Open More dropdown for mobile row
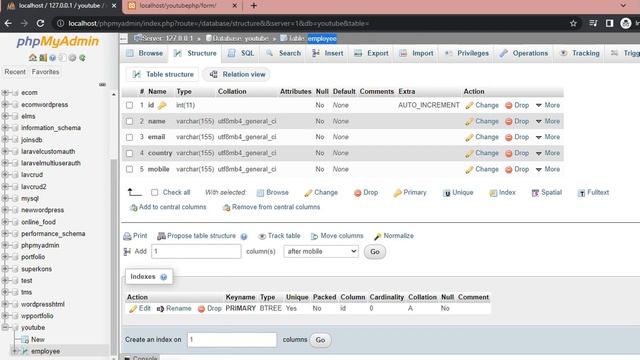Viewport: 640px width, 360px height. [x=548, y=169]
